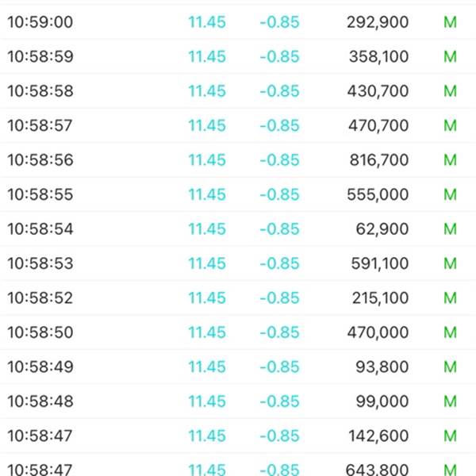
Task: Click the M marker beside 816,700
Action: [x=450, y=160]
